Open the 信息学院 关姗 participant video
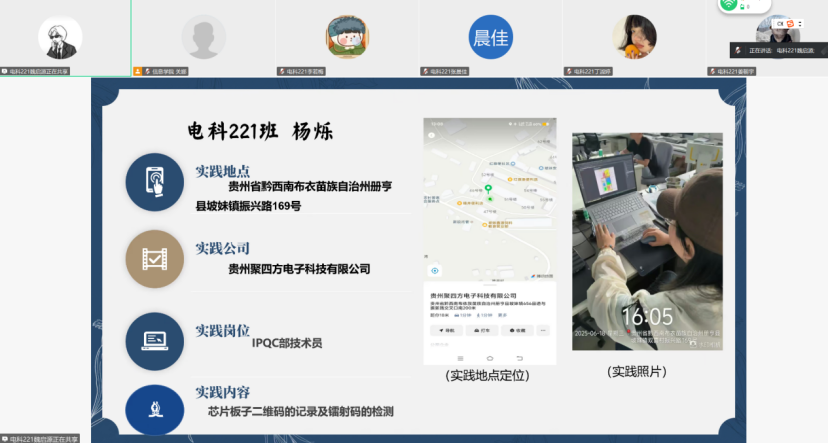 pos(204,37)
